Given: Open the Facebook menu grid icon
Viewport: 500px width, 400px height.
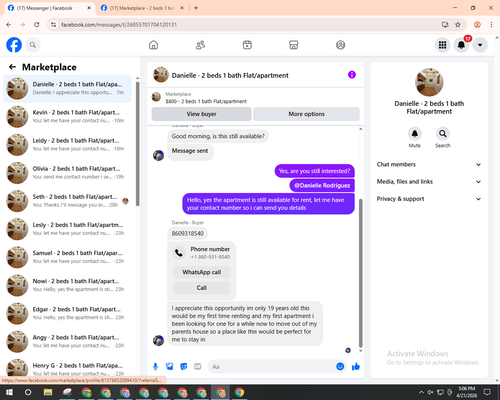Looking at the screenshot, I should coord(442,45).
